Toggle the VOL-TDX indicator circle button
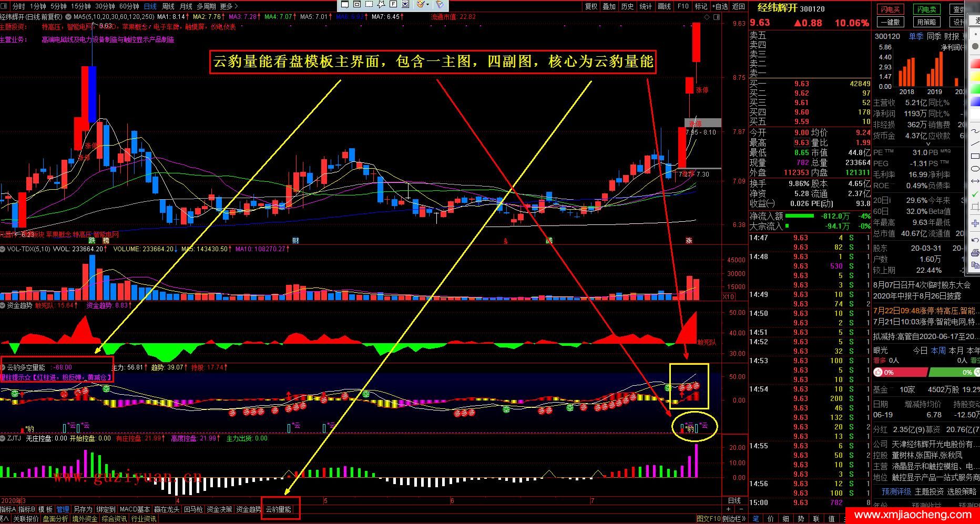980x524 pixels. click(x=3, y=249)
